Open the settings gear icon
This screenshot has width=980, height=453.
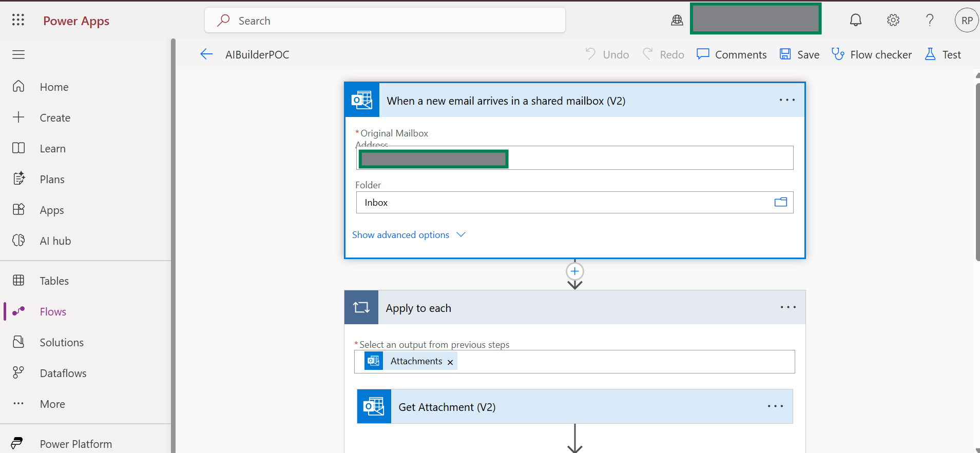(893, 20)
